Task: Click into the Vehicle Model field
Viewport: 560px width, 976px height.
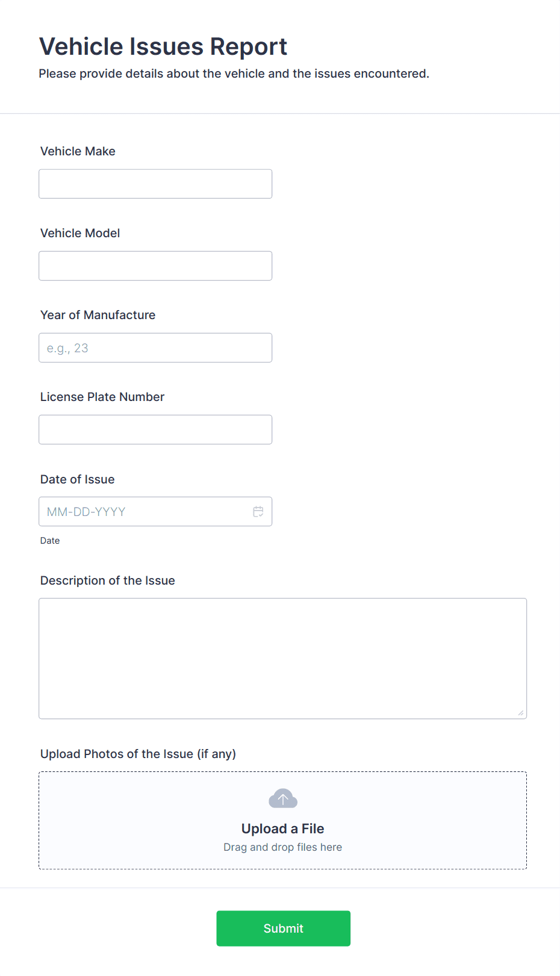Action: [155, 266]
